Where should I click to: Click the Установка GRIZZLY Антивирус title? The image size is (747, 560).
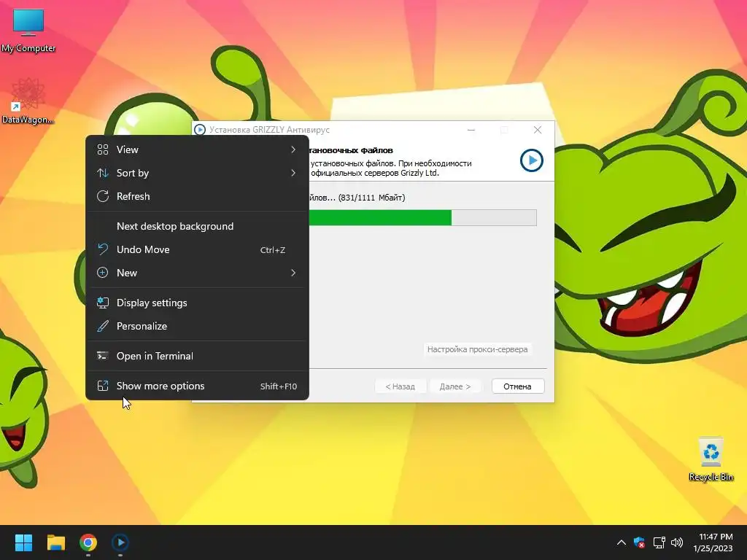[269, 130]
